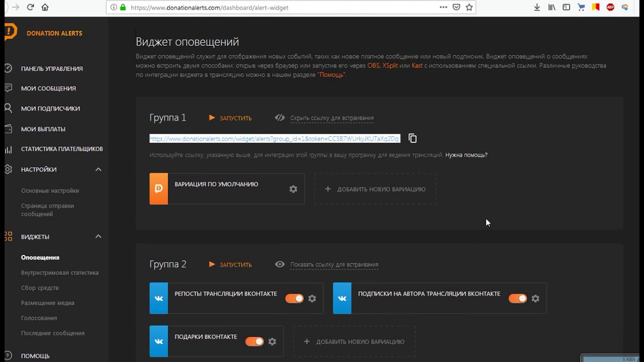Screen dimensions: 644x362
Task: Click Запустить for Группа 2
Action: tap(230, 264)
